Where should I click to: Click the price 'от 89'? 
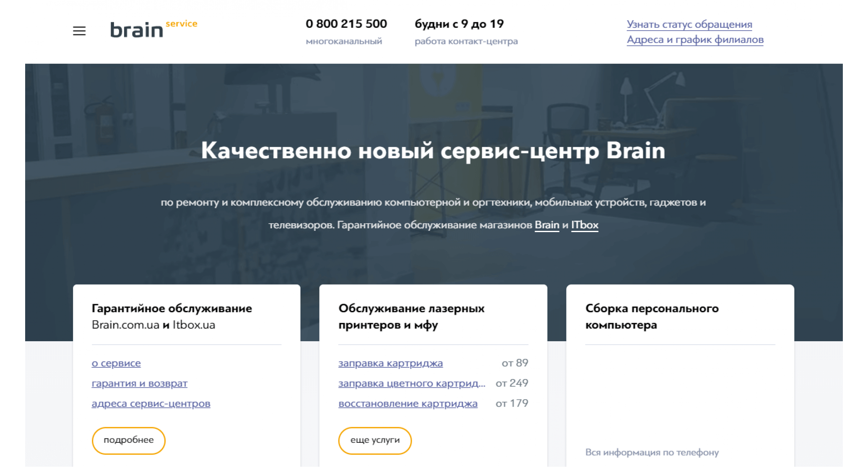pyautogui.click(x=515, y=363)
